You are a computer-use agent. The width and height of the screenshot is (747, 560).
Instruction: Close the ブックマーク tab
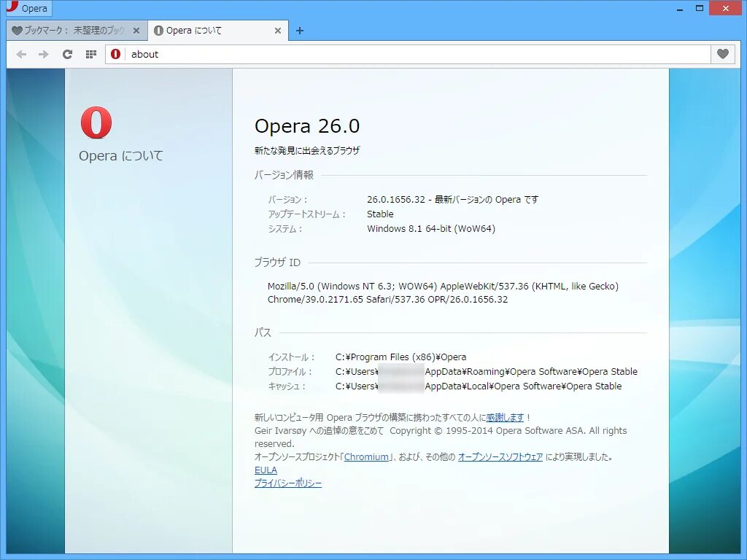point(136,31)
